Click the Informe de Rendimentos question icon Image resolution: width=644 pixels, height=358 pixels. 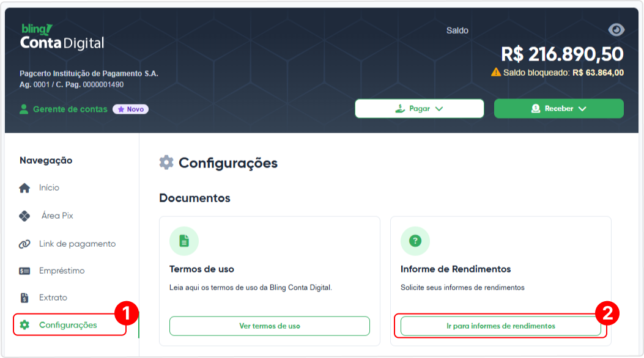415,241
